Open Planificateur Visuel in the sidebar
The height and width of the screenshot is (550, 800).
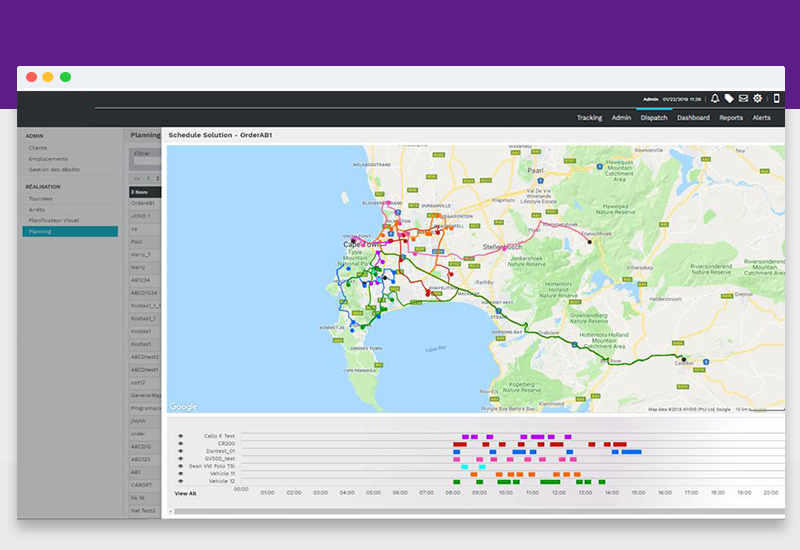pos(54,220)
